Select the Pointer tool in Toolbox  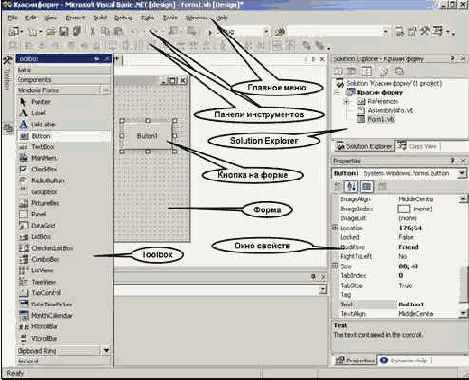[64, 102]
